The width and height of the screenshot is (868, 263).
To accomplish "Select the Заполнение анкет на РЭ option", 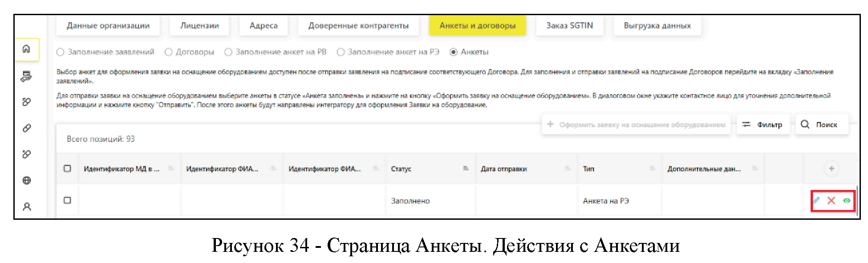I will (x=341, y=52).
